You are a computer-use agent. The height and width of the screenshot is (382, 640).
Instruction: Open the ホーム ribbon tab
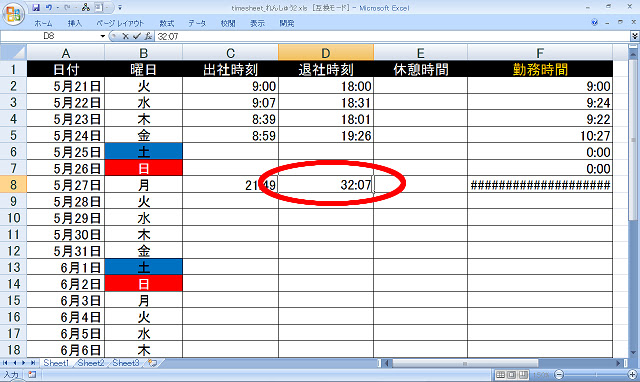[43, 24]
